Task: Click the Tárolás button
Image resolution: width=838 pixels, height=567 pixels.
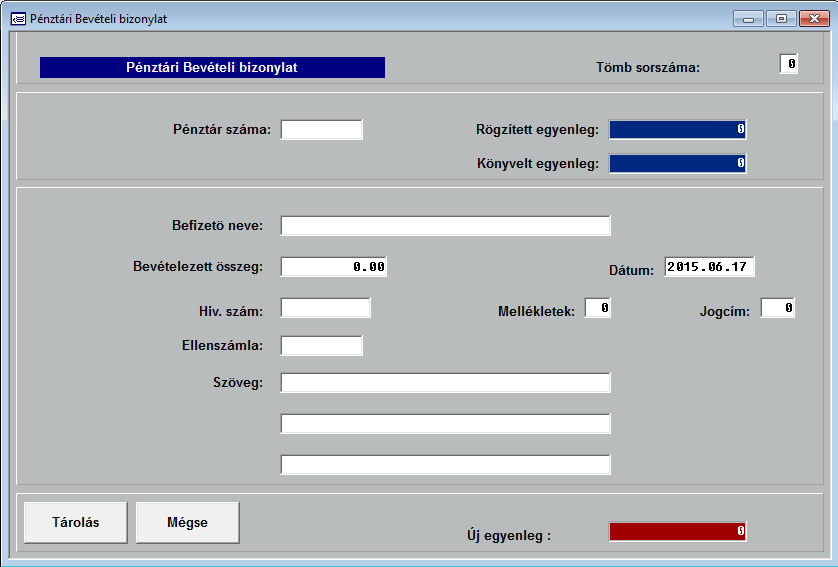Action: pyautogui.click(x=76, y=522)
